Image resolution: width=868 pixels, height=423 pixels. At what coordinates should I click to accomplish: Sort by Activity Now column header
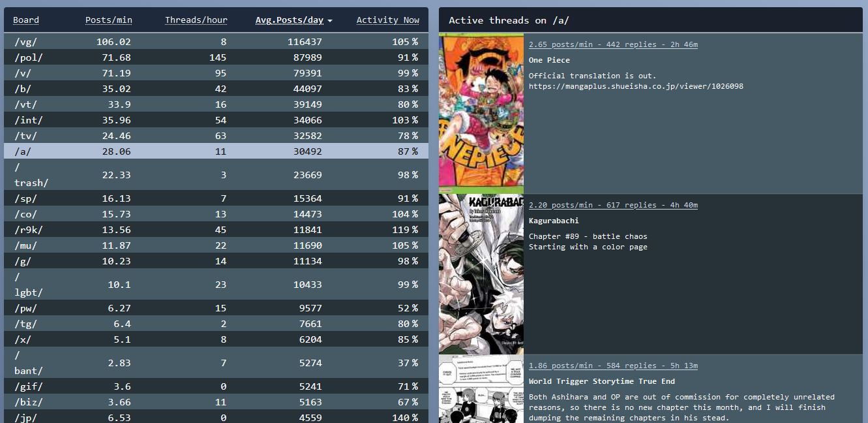pos(387,20)
